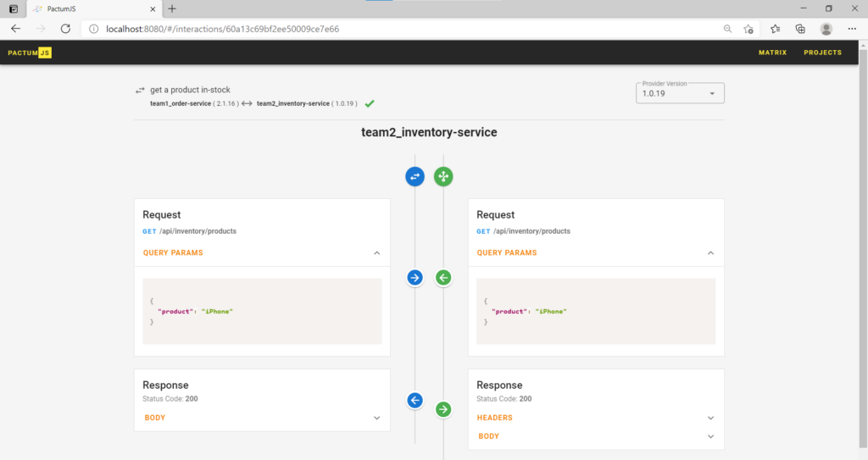Add this page to favorites star icon
The width and height of the screenshot is (868, 460).
748,29
